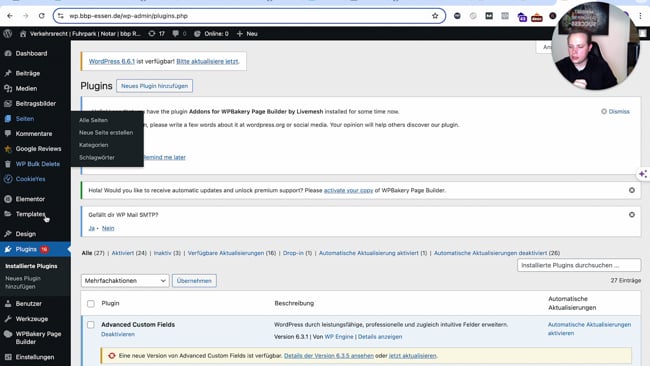Open the browser three-dot menu
Image resolution: width=650 pixels, height=366 pixels.
[640, 16]
